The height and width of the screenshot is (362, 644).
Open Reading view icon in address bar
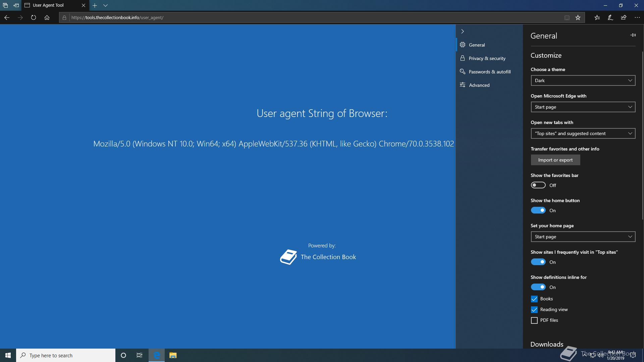tap(567, 17)
